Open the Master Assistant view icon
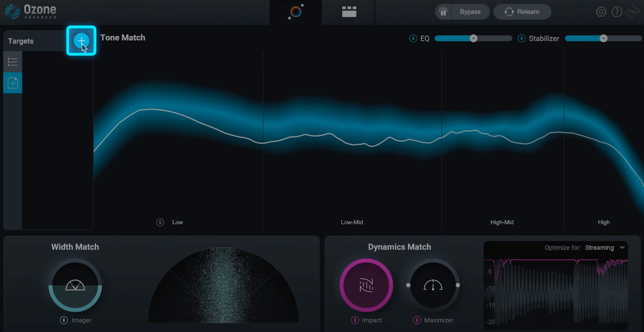The image size is (644, 332). coord(296,12)
